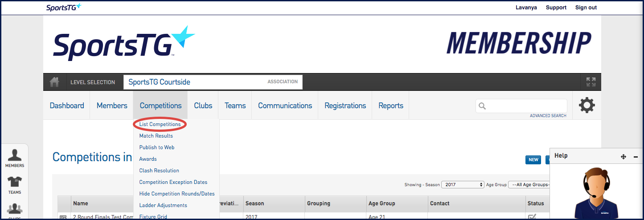Select Publish to Web menu entry
This screenshot has width=644, height=220.
(x=157, y=147)
